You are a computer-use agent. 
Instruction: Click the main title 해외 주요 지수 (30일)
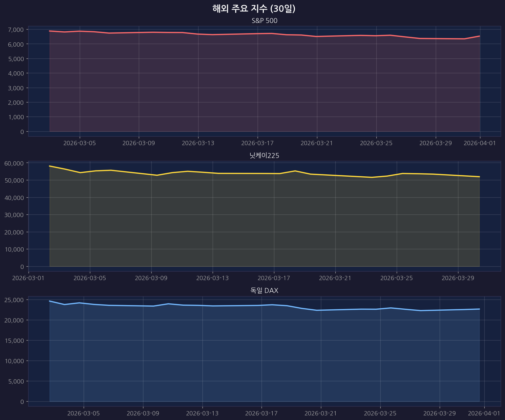coord(254,9)
